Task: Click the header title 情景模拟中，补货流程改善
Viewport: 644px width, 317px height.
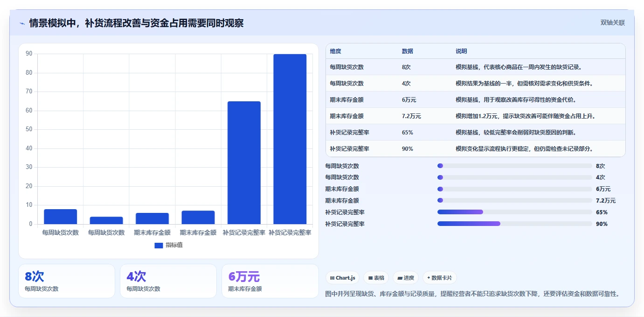Action: 136,23
